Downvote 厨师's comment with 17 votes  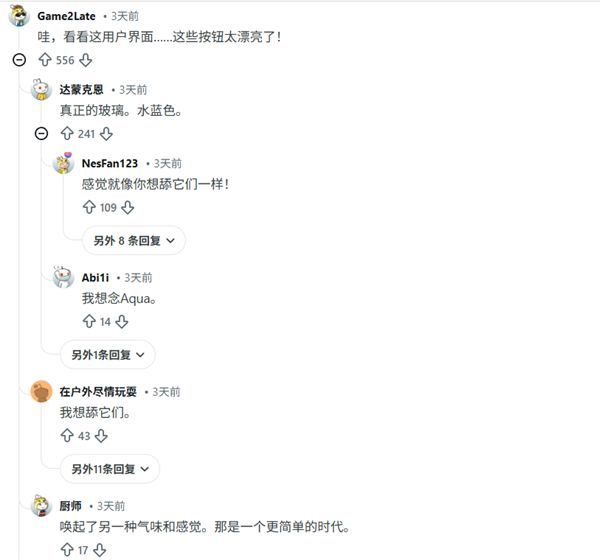click(x=100, y=549)
